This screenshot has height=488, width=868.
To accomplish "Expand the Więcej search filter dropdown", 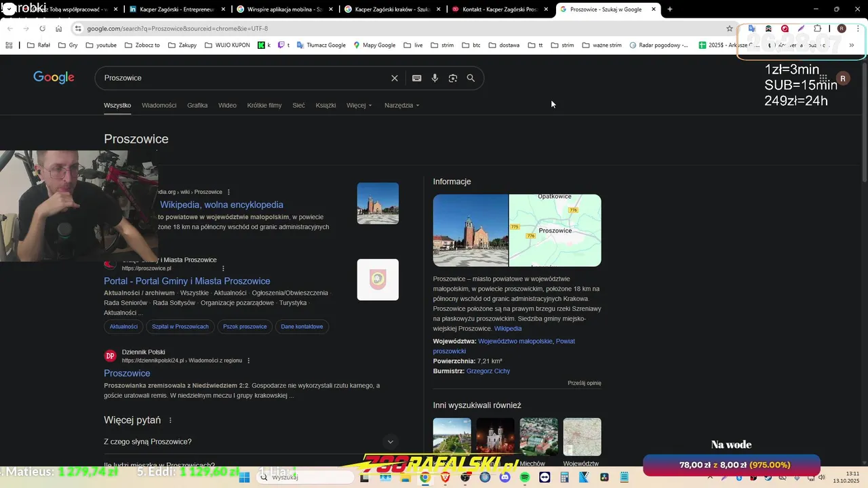I will 359,105.
